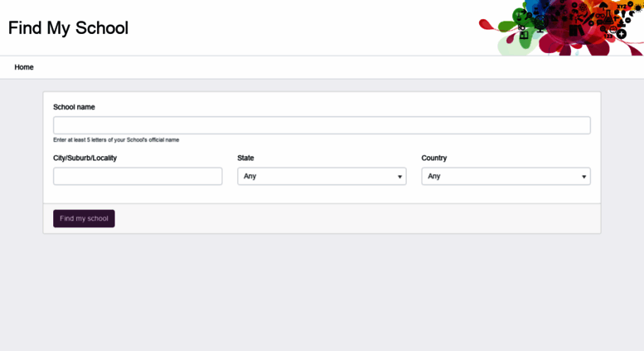Screen dimensions: 644x351
Task: Expand the Country list using its arrow
Action: coord(583,177)
